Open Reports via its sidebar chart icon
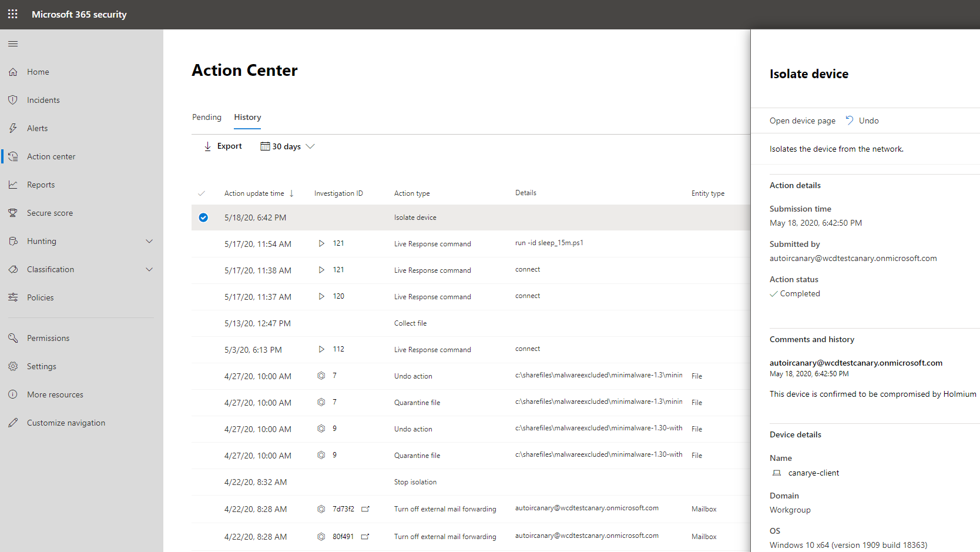The image size is (980, 552). tap(13, 184)
